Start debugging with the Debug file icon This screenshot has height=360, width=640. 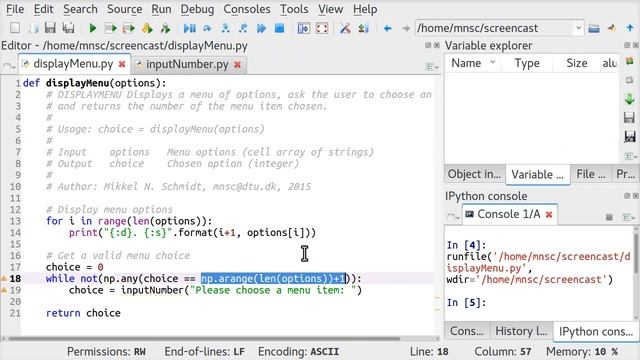[x=189, y=28]
